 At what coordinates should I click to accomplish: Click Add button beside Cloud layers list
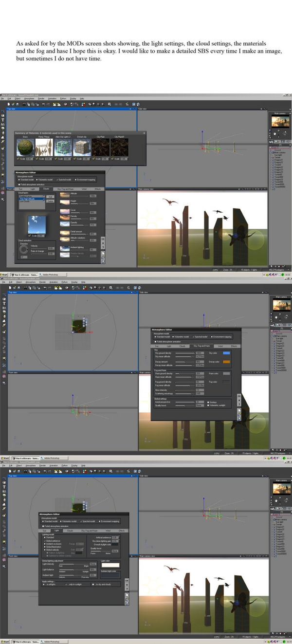(50, 197)
